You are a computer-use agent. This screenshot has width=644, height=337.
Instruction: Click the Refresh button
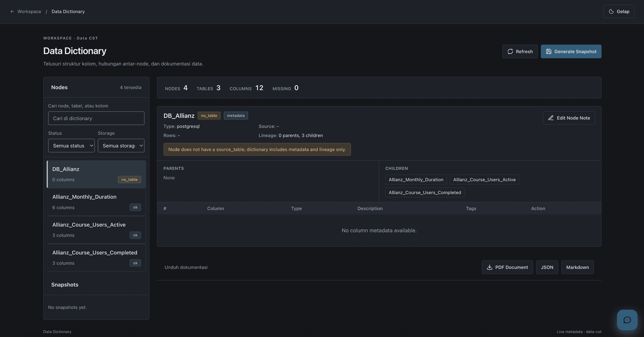[x=520, y=52]
